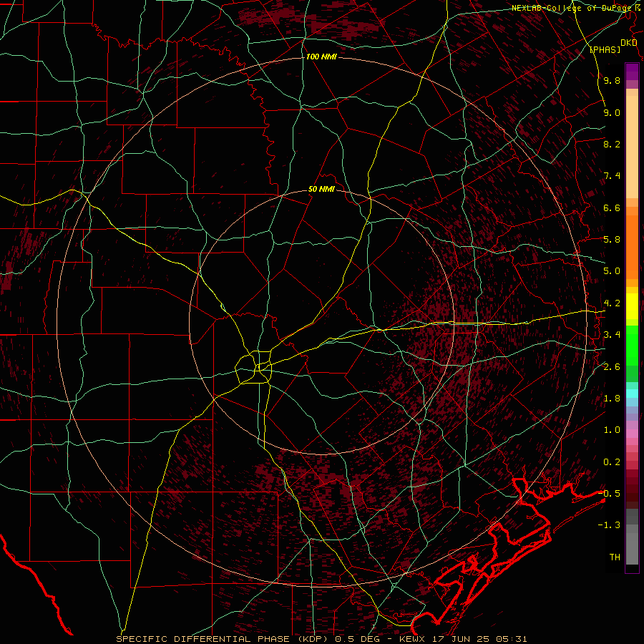This screenshot has height=644, width=644.
Task: Click the "DKD" label above the legend
Action: [x=628, y=43]
